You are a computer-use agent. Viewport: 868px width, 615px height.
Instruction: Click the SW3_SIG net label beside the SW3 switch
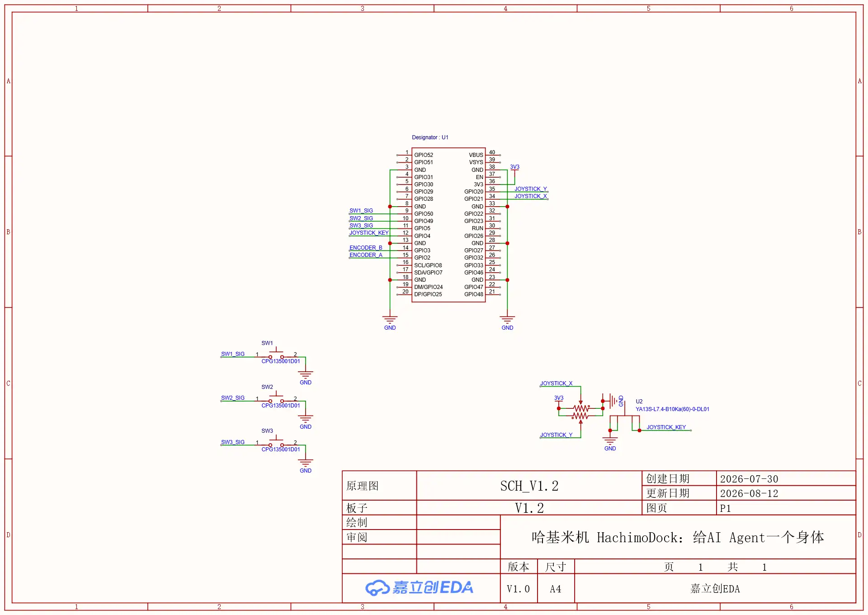click(233, 442)
